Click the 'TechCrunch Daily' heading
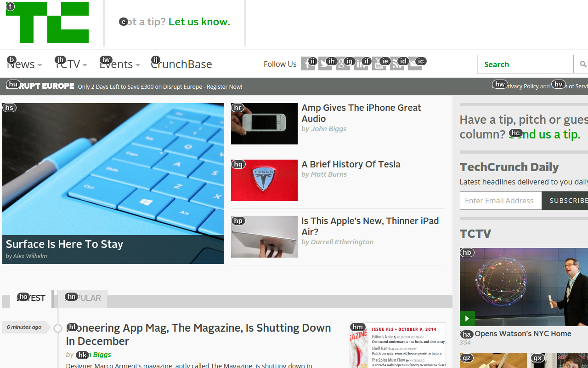 [x=509, y=167]
